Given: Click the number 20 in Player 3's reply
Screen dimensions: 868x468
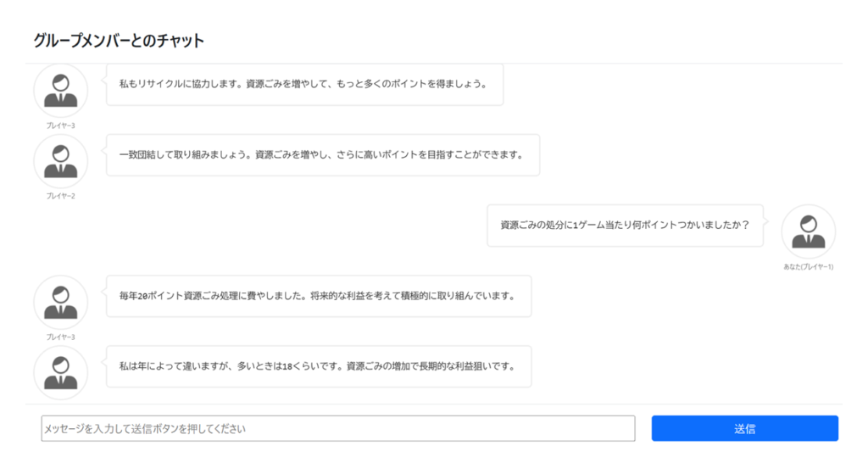Looking at the screenshot, I should (x=143, y=297).
